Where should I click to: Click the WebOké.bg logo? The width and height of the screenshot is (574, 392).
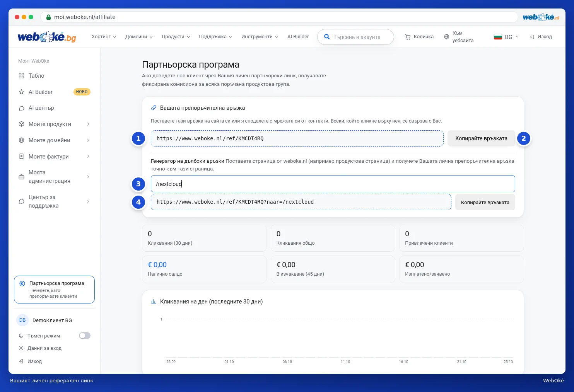(x=47, y=37)
